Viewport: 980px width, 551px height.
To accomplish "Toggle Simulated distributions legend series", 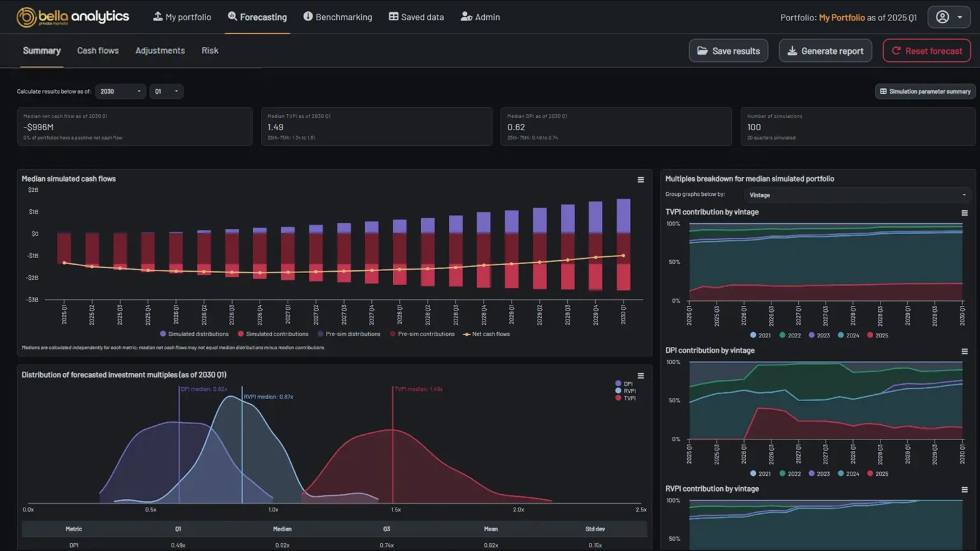I will tap(194, 334).
